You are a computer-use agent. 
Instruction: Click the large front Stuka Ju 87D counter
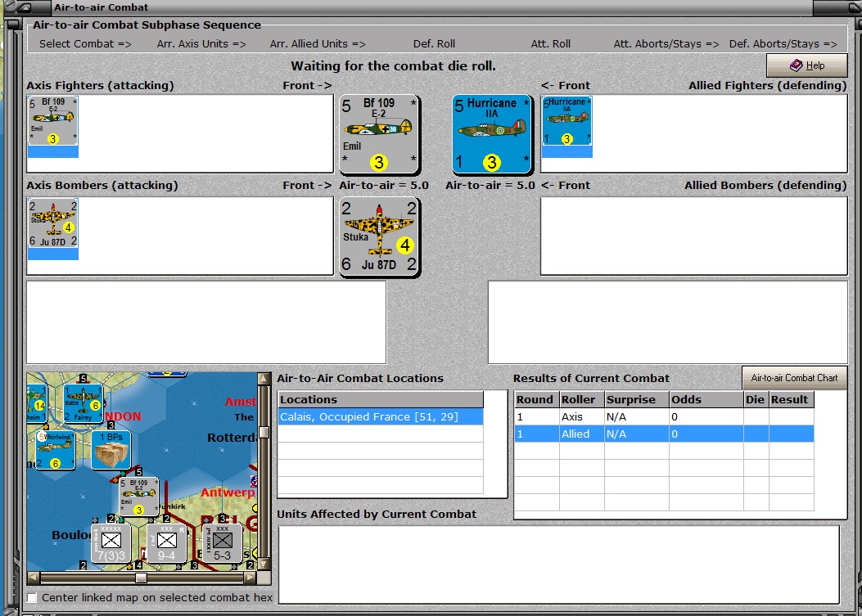pyautogui.click(x=379, y=236)
